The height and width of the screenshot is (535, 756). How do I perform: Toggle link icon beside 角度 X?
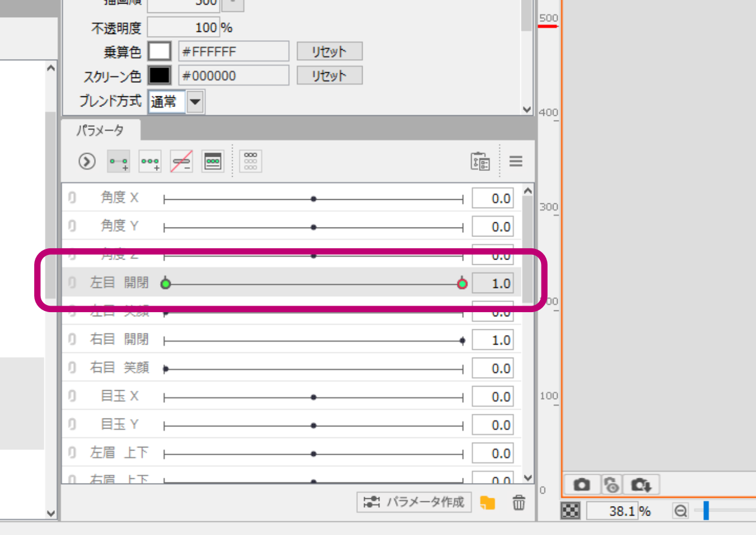(x=72, y=198)
